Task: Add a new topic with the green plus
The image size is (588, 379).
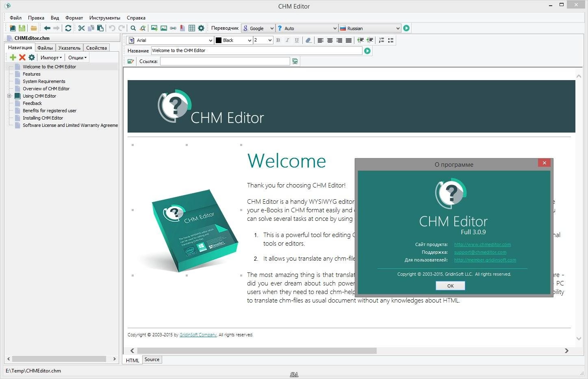Action: point(13,57)
